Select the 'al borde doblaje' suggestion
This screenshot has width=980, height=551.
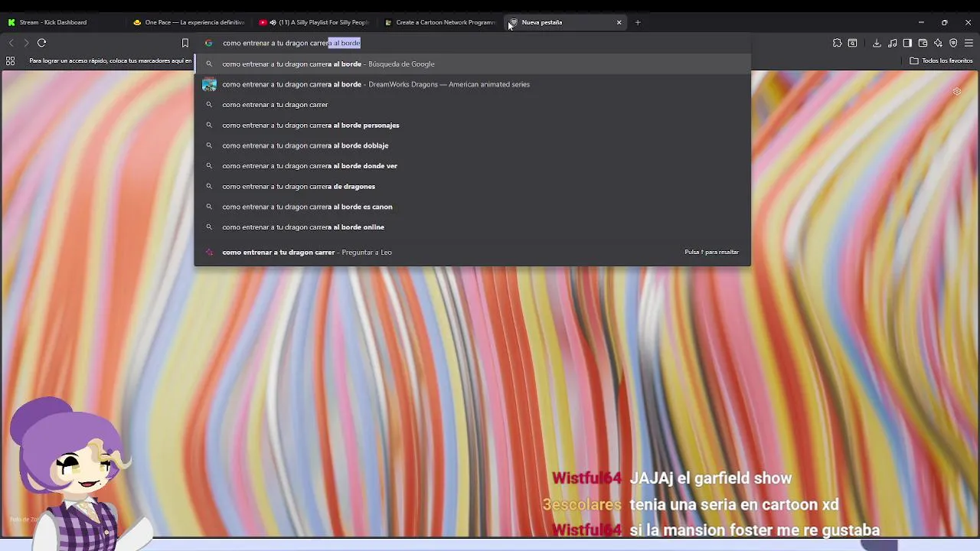coord(472,145)
